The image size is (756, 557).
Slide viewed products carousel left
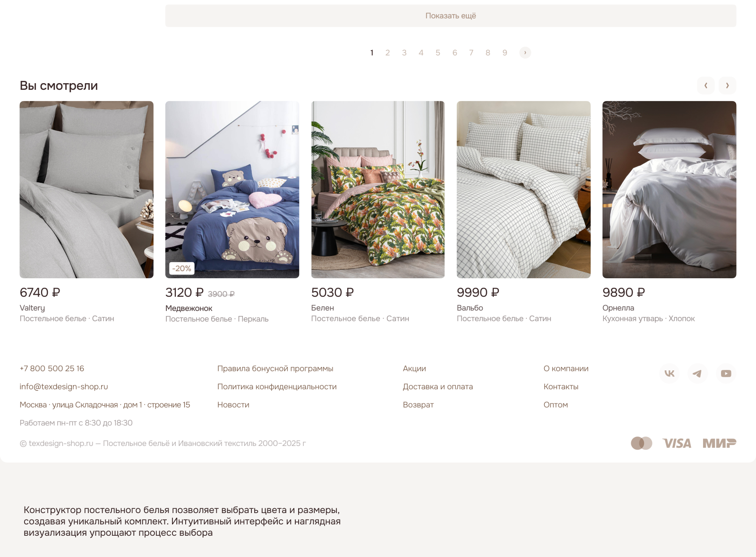click(x=706, y=86)
